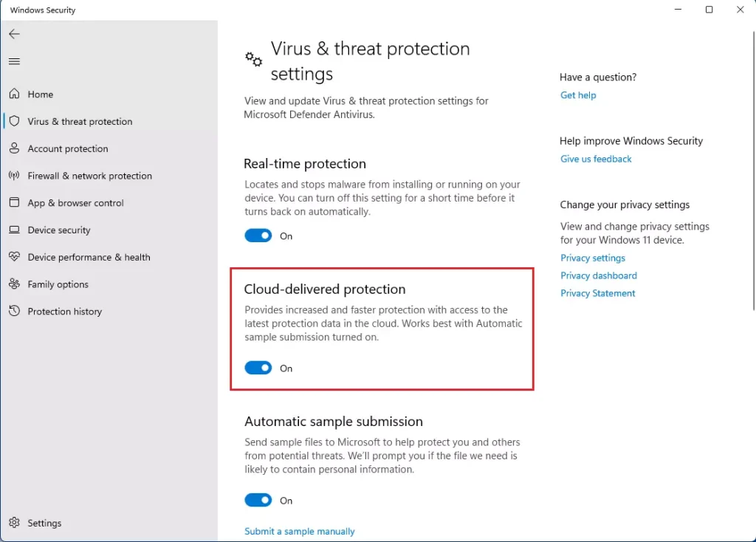Open Privacy dashboard

click(599, 275)
